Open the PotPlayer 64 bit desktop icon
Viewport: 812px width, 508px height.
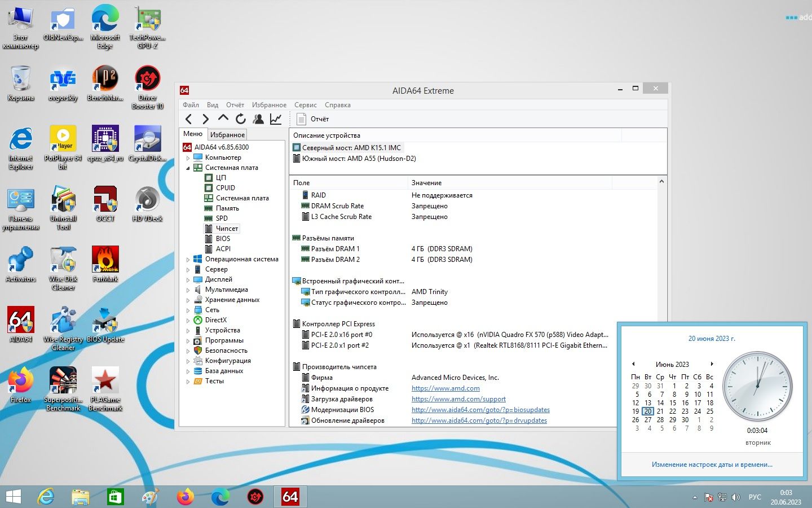[x=63, y=147]
